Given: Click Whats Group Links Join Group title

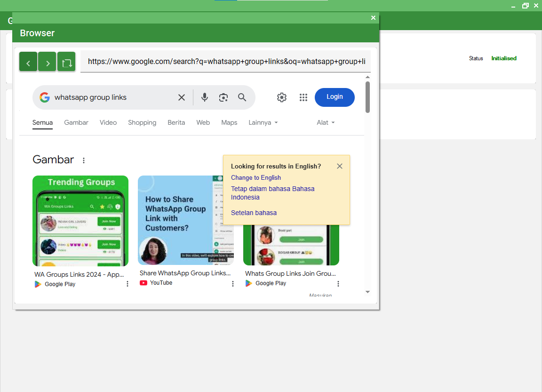Looking at the screenshot, I should [x=290, y=273].
